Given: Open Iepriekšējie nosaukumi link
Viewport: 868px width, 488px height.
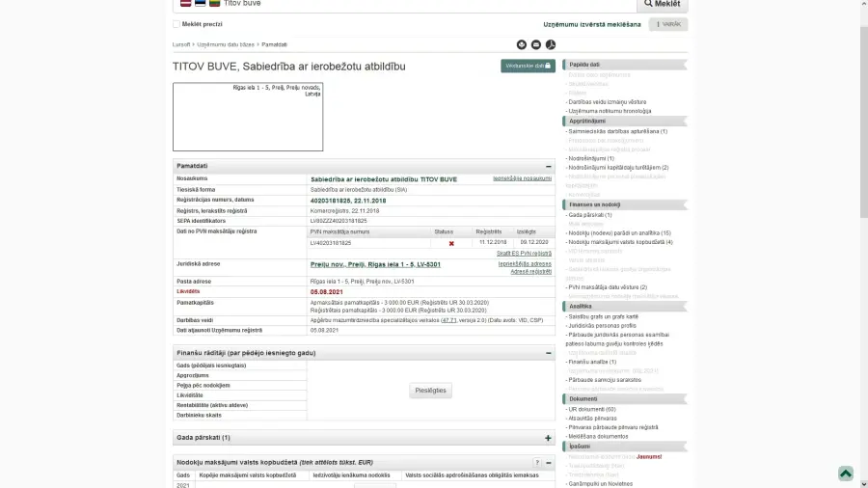Looking at the screenshot, I should tap(522, 178).
